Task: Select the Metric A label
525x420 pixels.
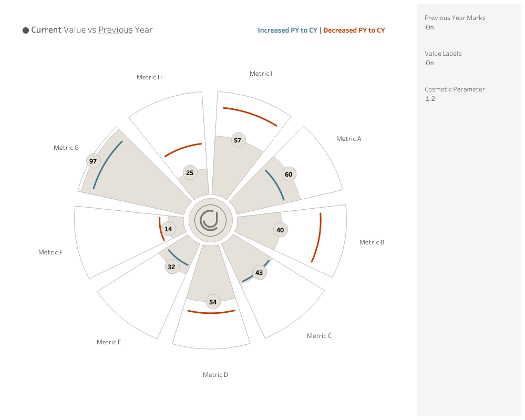Action: pyautogui.click(x=348, y=139)
